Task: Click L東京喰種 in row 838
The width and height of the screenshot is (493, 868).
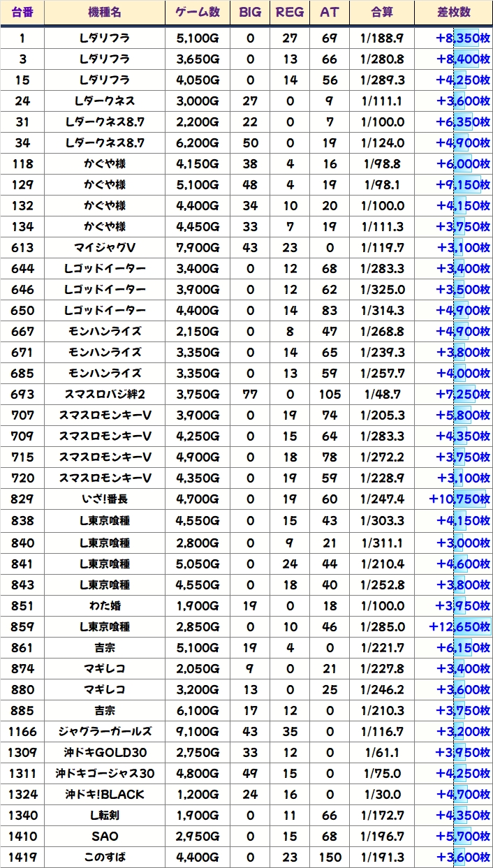Action: (x=105, y=520)
